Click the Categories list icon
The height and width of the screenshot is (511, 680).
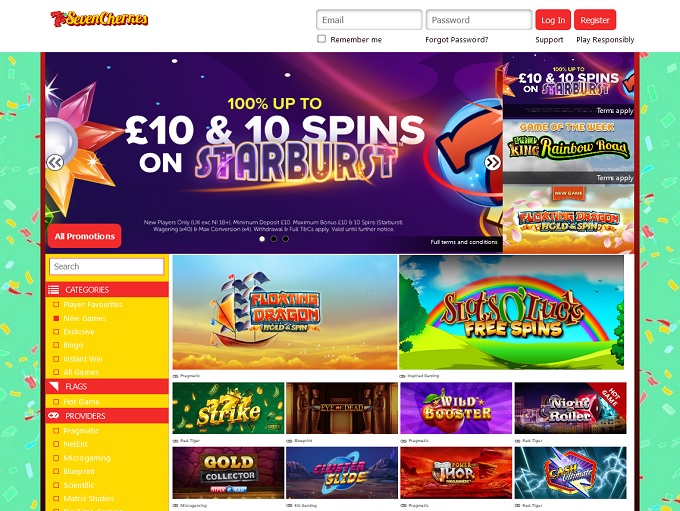(54, 290)
